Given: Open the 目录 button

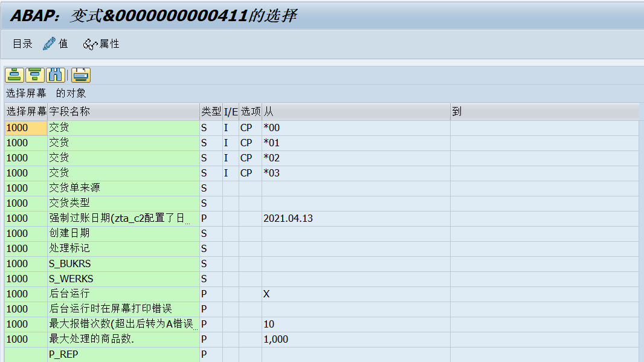Looking at the screenshot, I should click(x=22, y=44).
